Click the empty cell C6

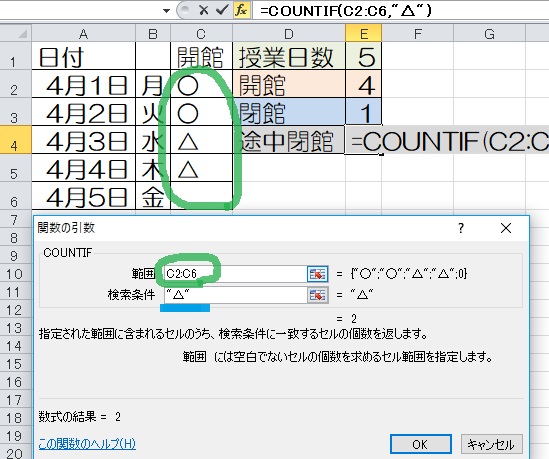pos(201,196)
